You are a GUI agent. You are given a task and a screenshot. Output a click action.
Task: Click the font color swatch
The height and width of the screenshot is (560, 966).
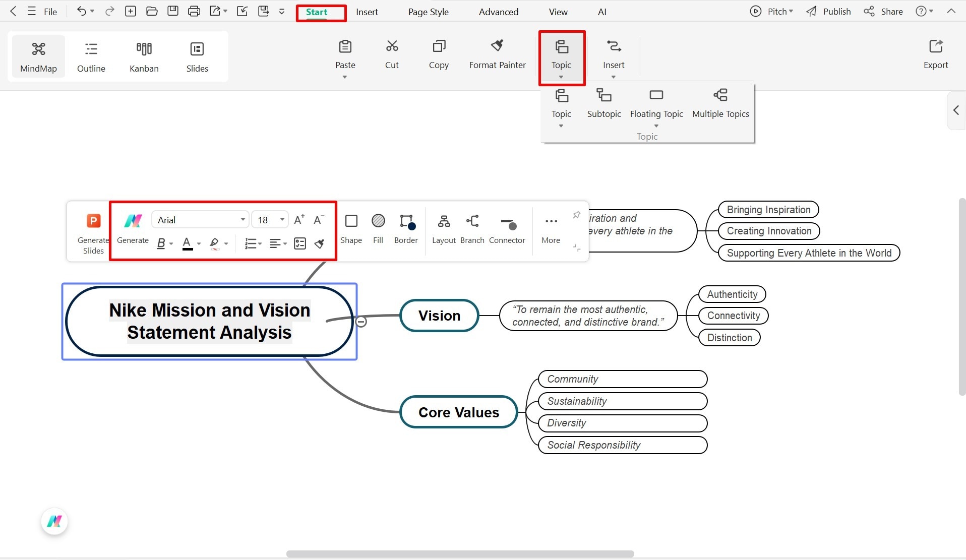[x=187, y=244]
